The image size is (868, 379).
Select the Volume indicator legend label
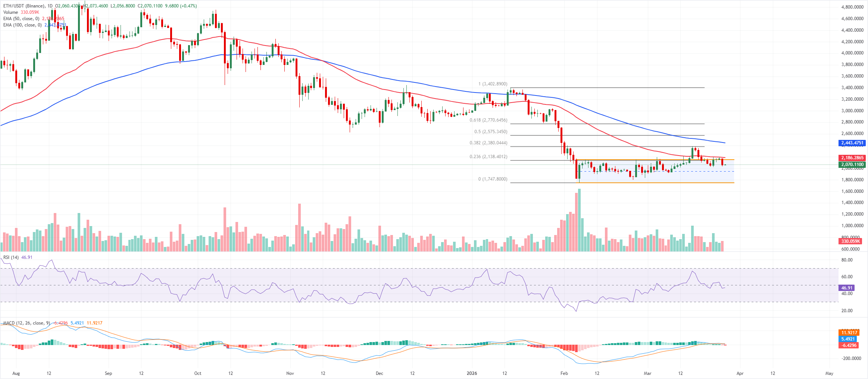(x=10, y=12)
